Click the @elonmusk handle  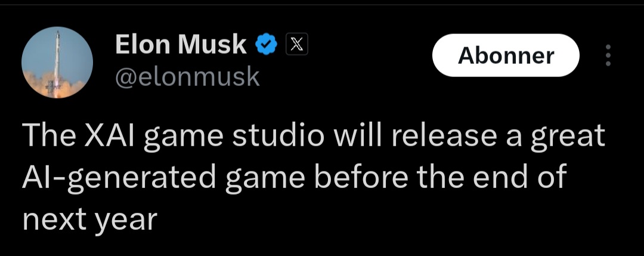coord(186,76)
